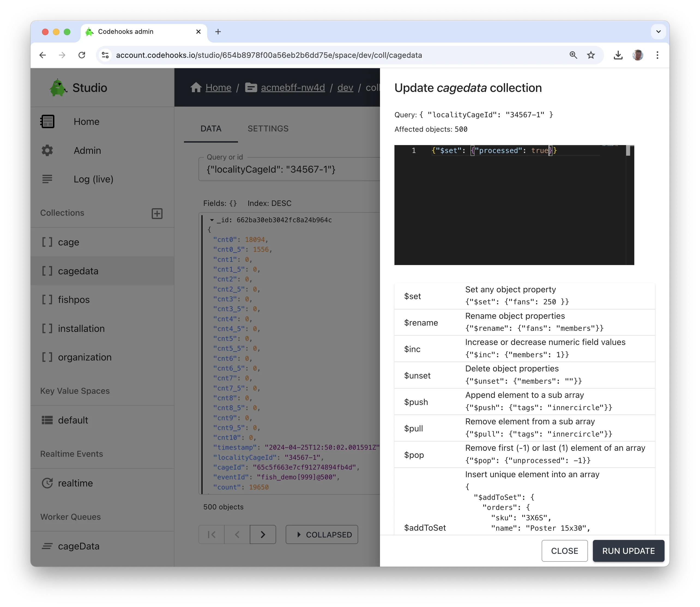Switch to the DATA tab
Screen dimensions: 700x607
(x=211, y=129)
